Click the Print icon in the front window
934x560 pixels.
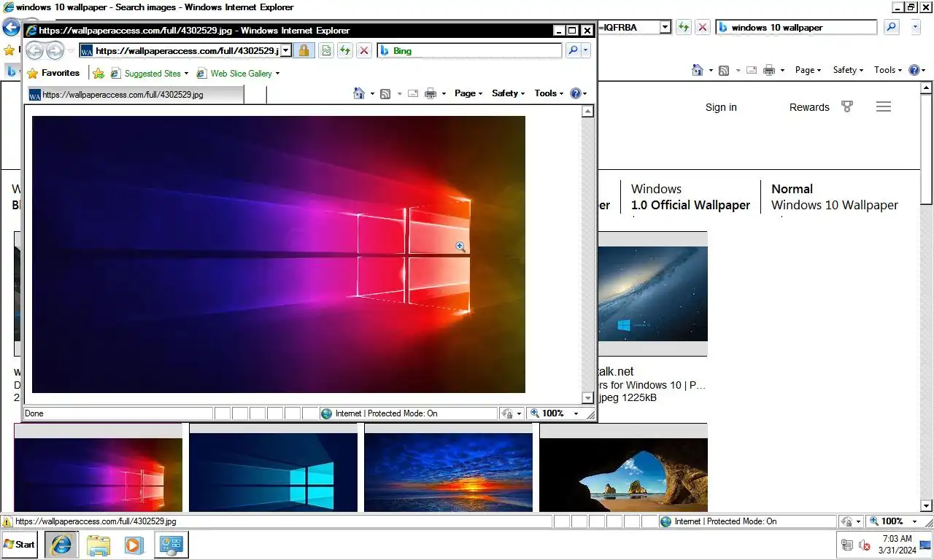[431, 93]
